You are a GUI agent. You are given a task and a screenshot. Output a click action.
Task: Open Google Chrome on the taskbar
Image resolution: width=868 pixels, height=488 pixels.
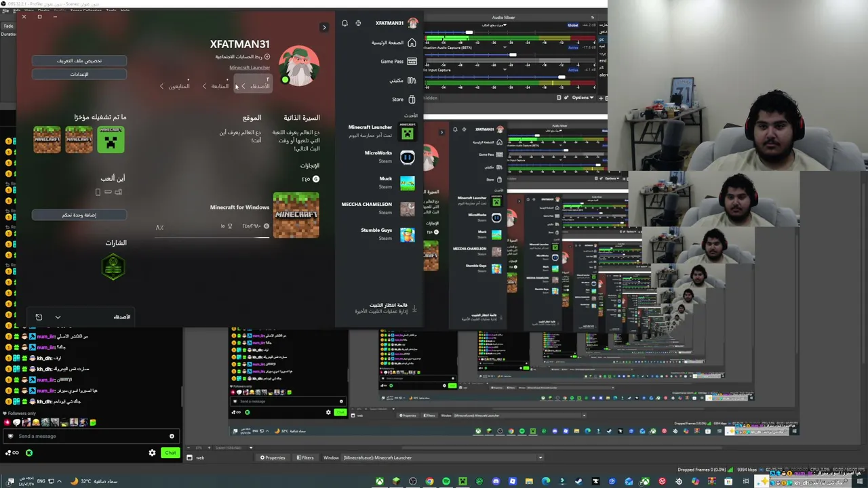pos(429,482)
